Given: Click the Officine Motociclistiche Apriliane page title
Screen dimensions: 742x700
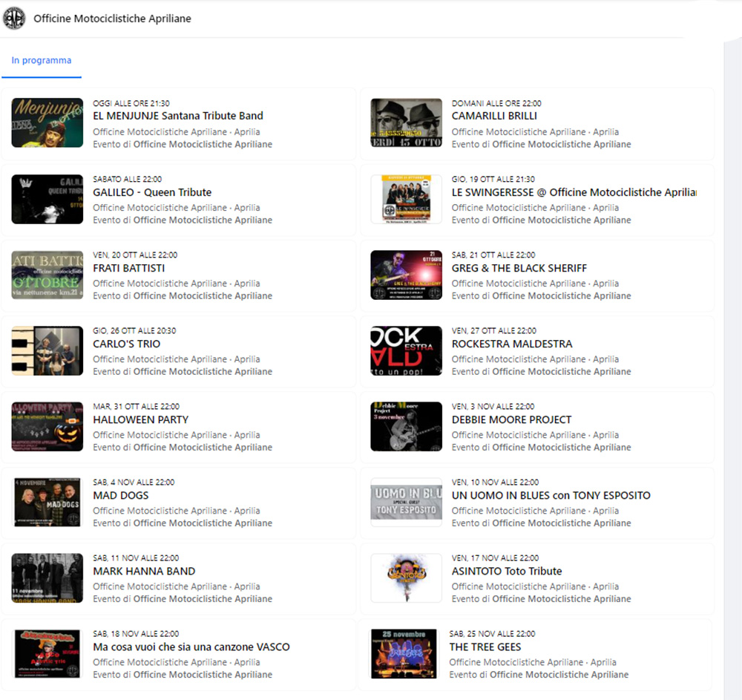Looking at the screenshot, I should point(112,19).
